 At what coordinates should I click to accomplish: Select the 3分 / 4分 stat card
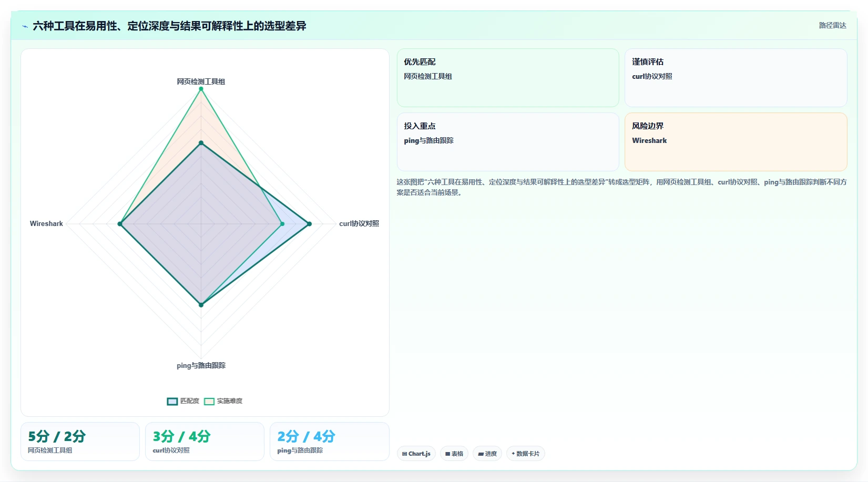[205, 442]
